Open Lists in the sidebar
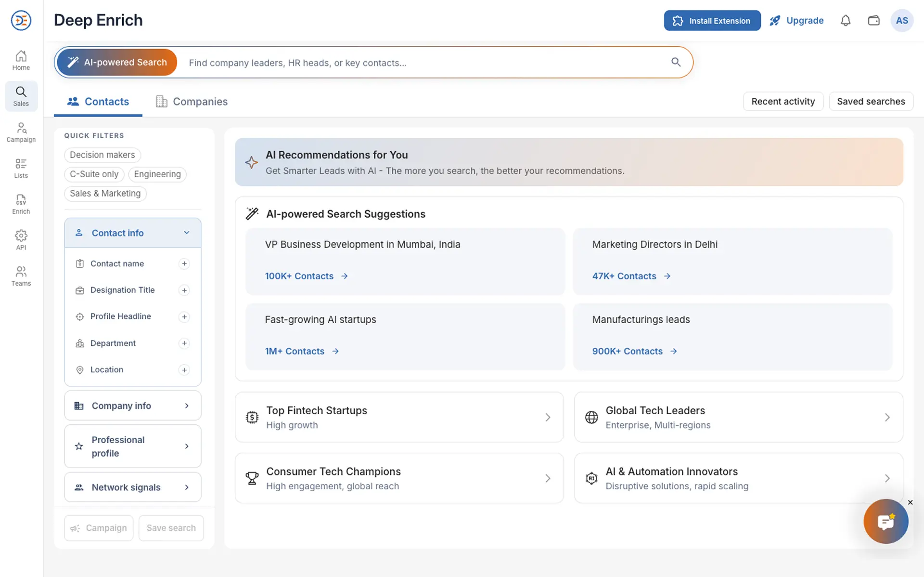924x577 pixels. click(x=21, y=169)
